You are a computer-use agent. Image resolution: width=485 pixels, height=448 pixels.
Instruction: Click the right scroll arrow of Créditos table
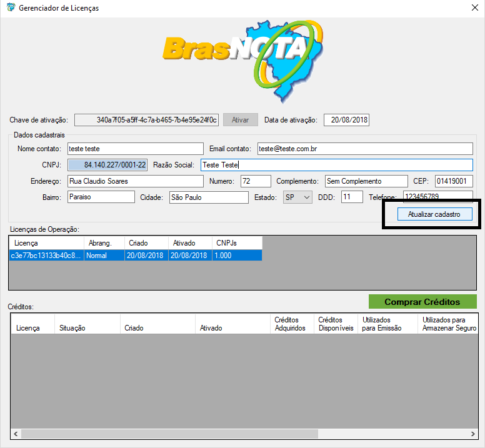click(x=473, y=434)
